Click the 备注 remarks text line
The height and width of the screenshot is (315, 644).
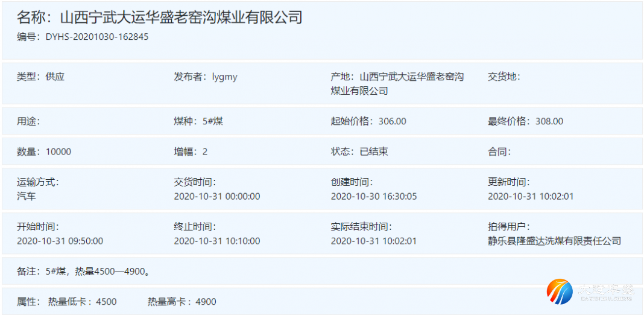click(83, 272)
